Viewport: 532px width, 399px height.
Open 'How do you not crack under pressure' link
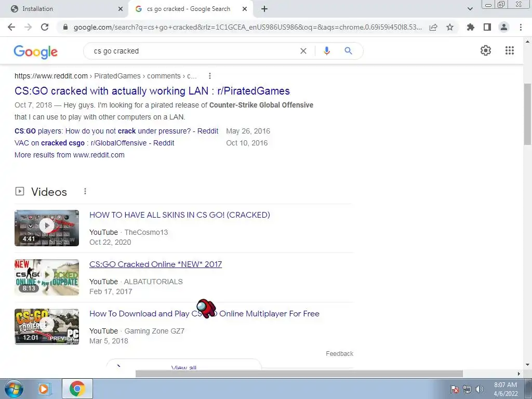tap(116, 131)
